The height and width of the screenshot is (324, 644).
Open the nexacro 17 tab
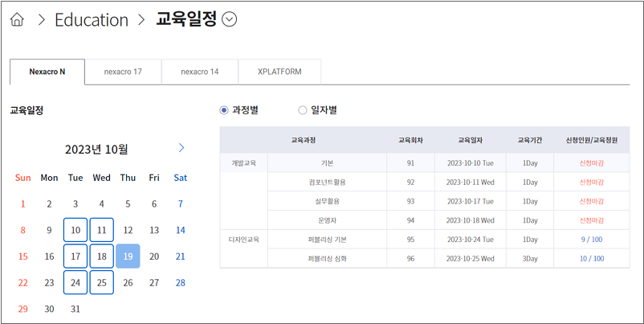click(x=123, y=72)
